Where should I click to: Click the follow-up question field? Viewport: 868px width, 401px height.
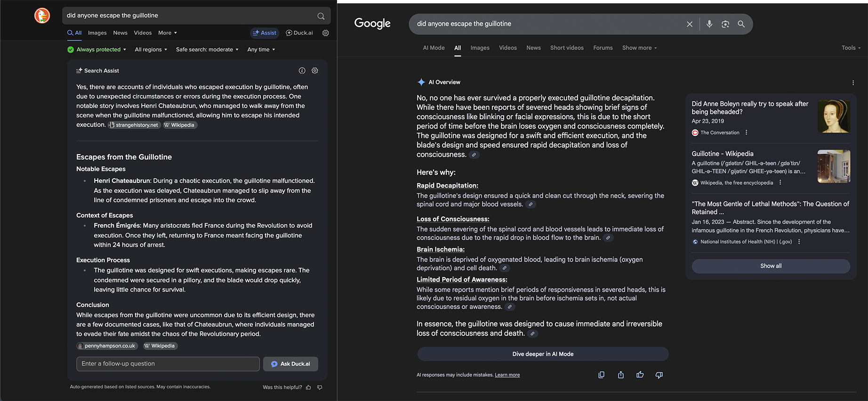click(168, 364)
